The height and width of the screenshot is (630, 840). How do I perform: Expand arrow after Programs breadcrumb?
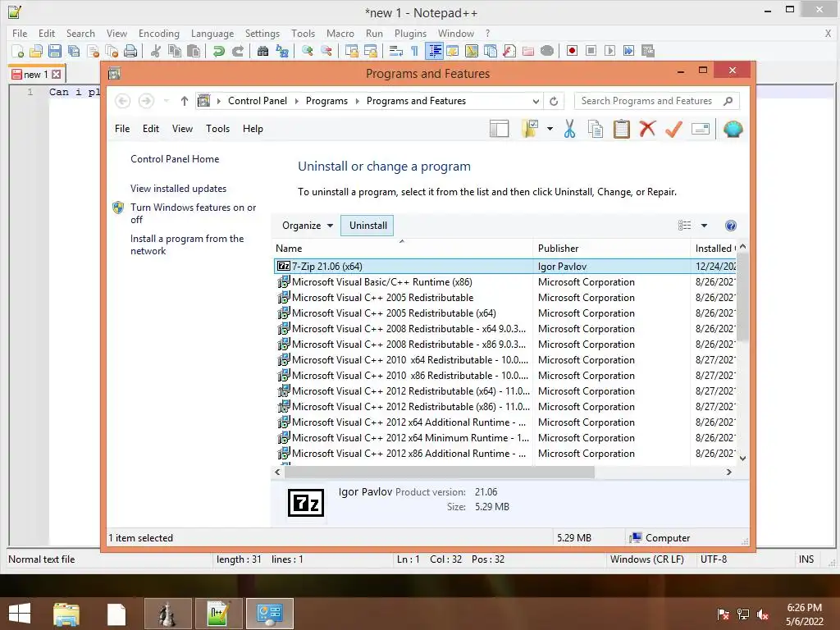[x=358, y=101]
